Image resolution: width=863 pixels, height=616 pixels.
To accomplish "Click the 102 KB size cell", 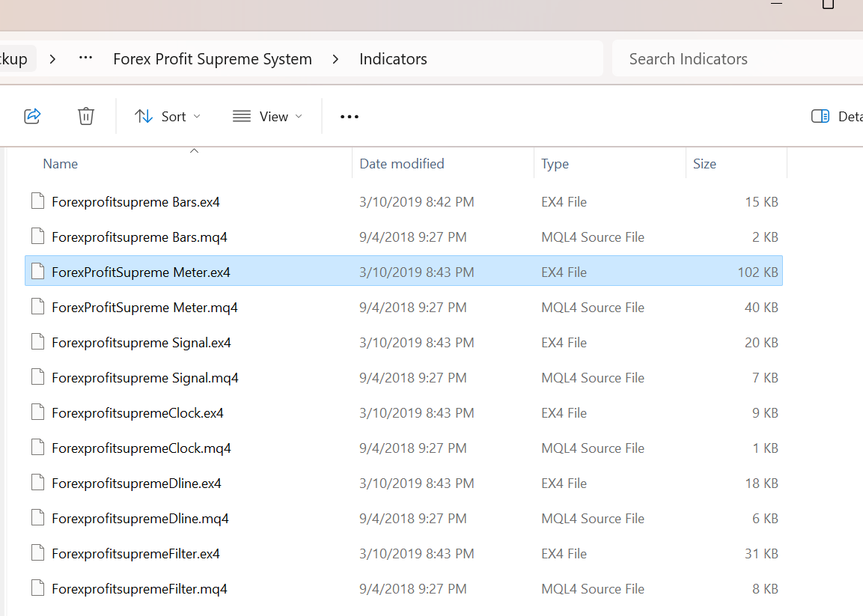I will tap(758, 272).
